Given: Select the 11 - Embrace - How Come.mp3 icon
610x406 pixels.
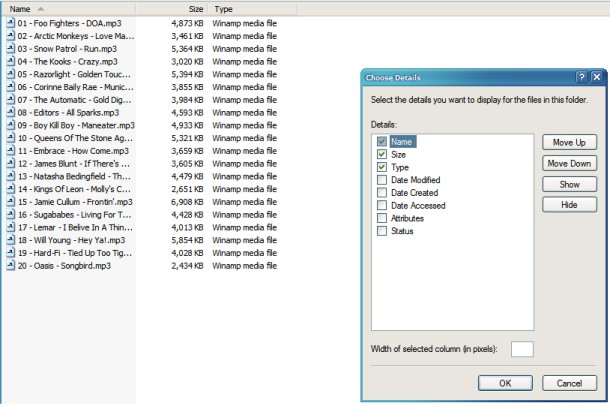Looking at the screenshot, I should tap(11, 150).
